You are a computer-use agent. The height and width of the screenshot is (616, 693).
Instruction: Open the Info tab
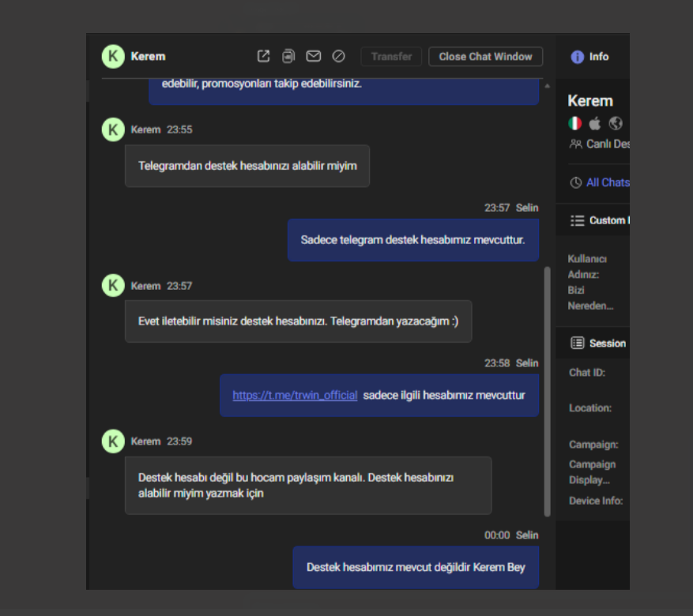590,57
